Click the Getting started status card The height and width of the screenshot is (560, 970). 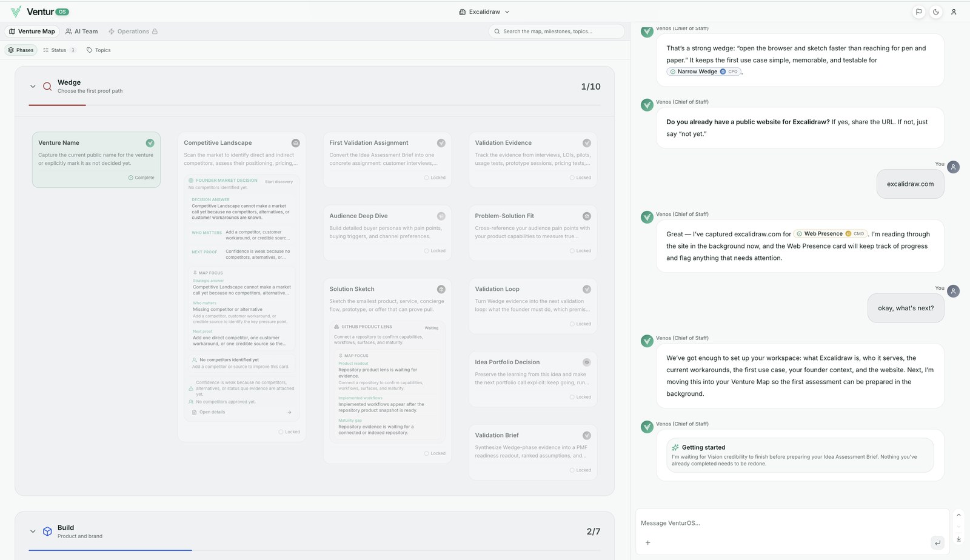800,455
